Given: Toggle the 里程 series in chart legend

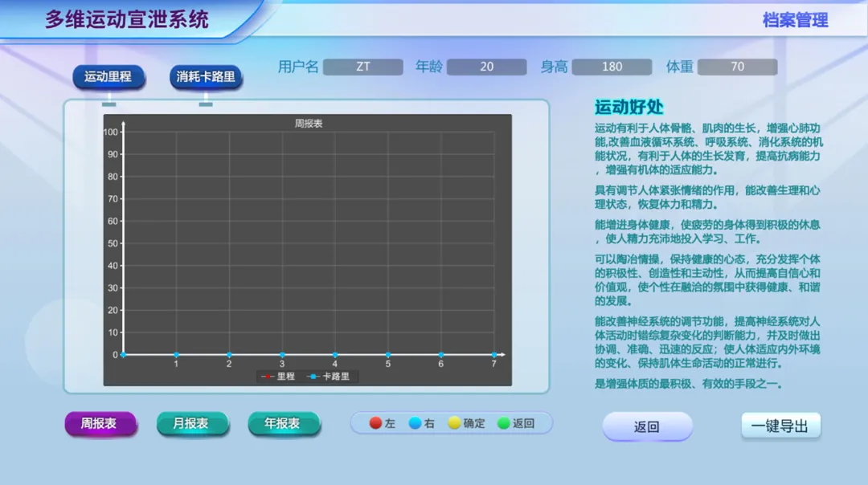Looking at the screenshot, I should click(x=278, y=377).
